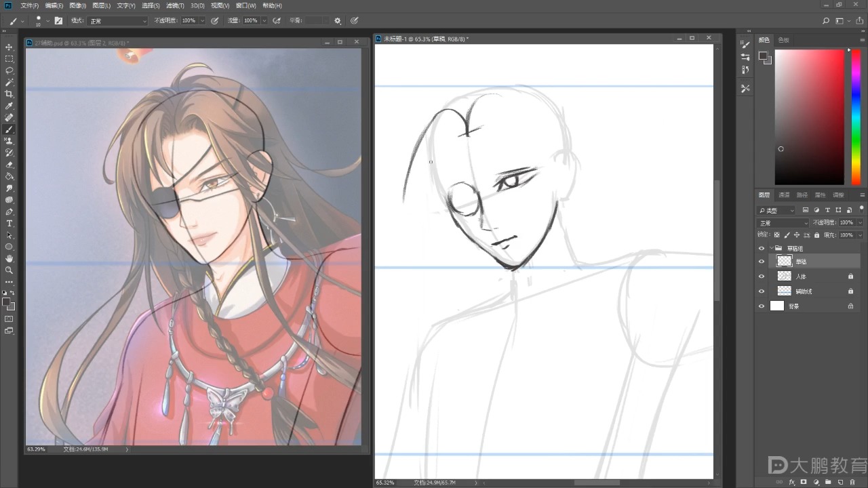Select the Magic Wand tool
The image size is (868, 488).
(x=9, y=82)
